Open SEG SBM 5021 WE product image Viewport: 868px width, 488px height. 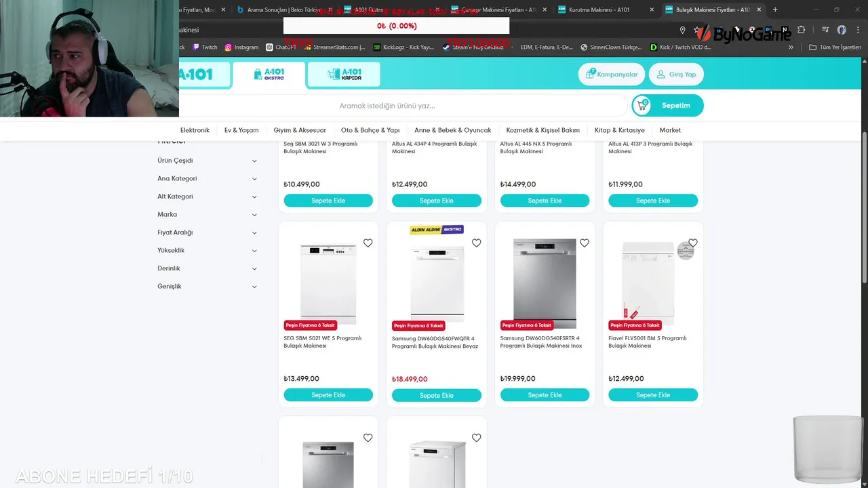click(x=328, y=283)
